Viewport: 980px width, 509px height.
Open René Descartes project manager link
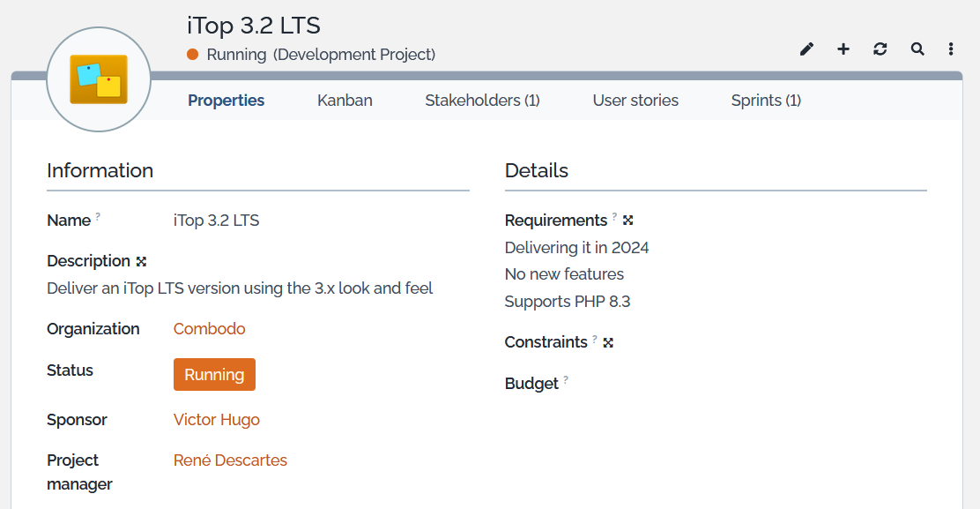(x=230, y=460)
